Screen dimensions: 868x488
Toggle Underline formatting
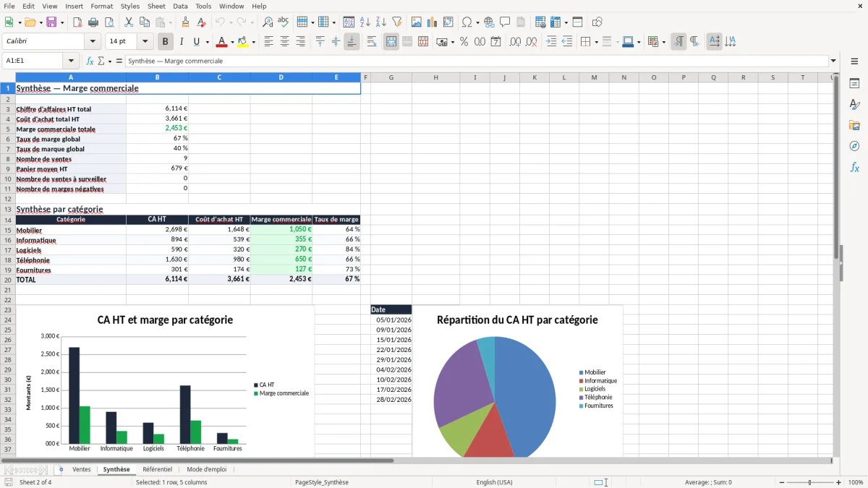pyautogui.click(x=196, y=42)
